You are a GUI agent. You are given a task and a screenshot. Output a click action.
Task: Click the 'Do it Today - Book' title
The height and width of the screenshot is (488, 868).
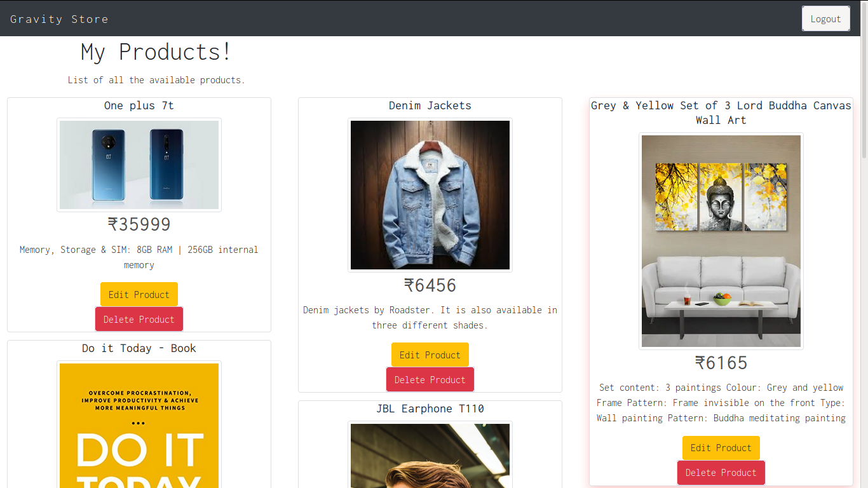(x=139, y=348)
